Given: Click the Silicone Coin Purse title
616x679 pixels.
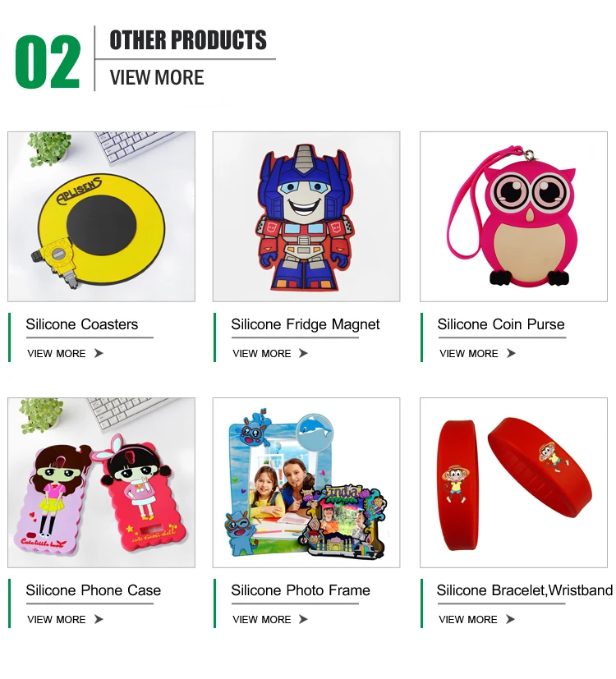Looking at the screenshot, I should click(501, 324).
